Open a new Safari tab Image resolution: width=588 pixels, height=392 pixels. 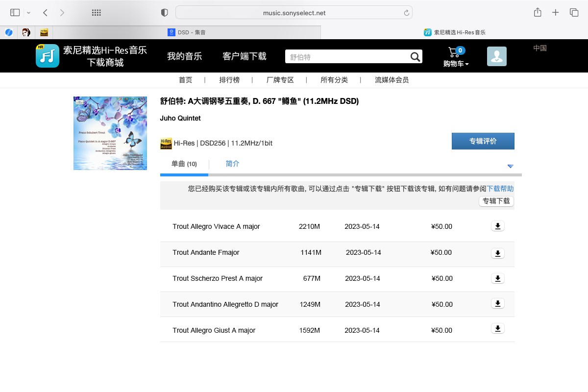coord(555,13)
